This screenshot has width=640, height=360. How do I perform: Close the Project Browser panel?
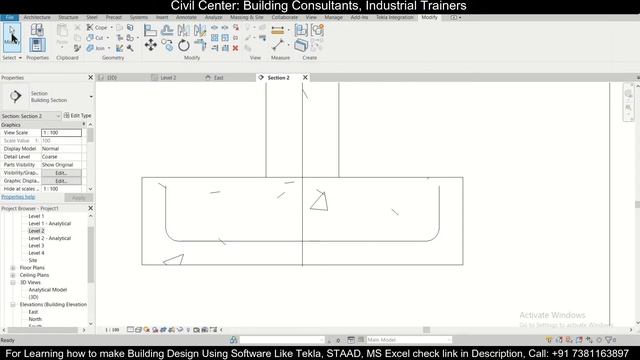91,208
